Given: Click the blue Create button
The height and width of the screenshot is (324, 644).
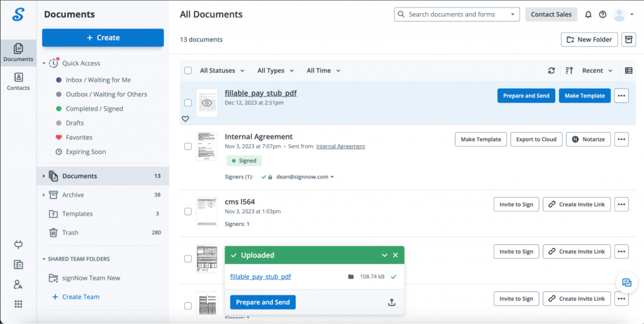Looking at the screenshot, I should click(103, 38).
